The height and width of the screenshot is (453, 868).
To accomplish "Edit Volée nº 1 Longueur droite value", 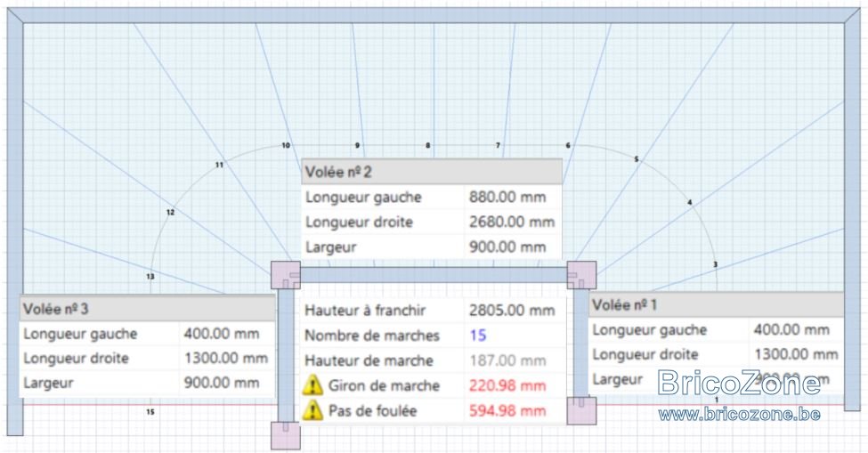I will click(x=796, y=354).
